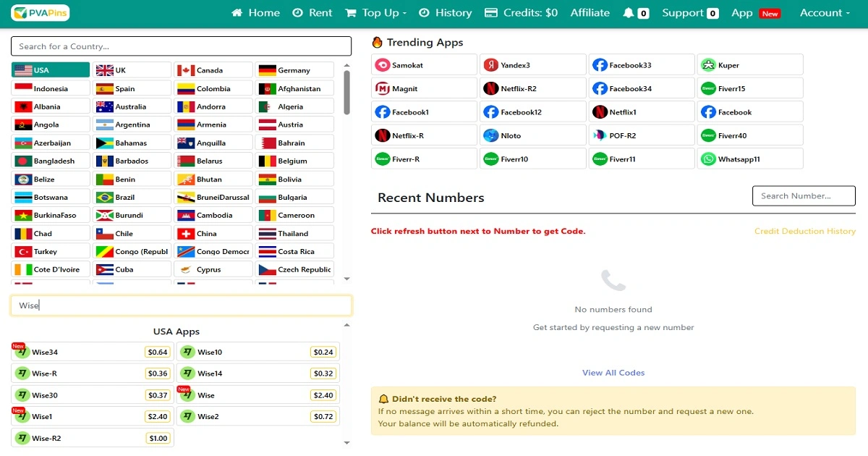Choose Wise-R2 app at $1.00
This screenshot has height=456, width=868.
(93, 438)
